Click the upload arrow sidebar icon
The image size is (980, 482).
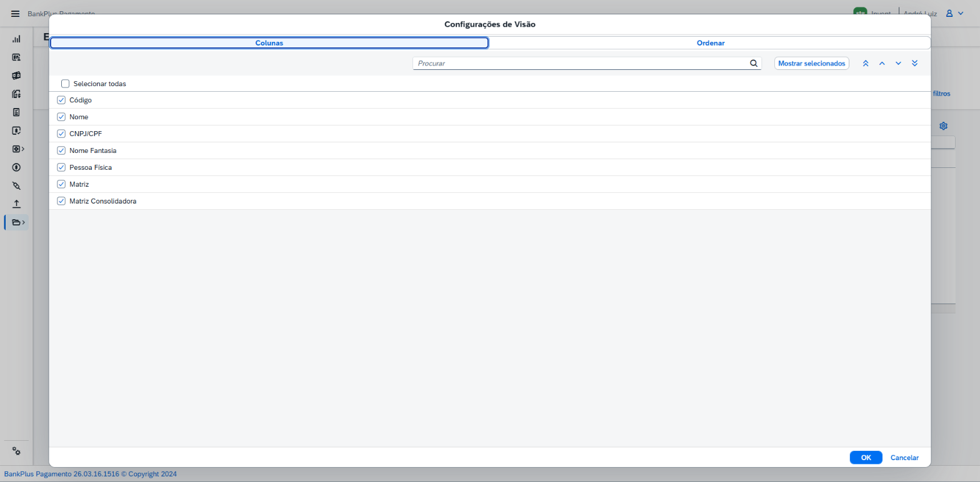point(16,204)
